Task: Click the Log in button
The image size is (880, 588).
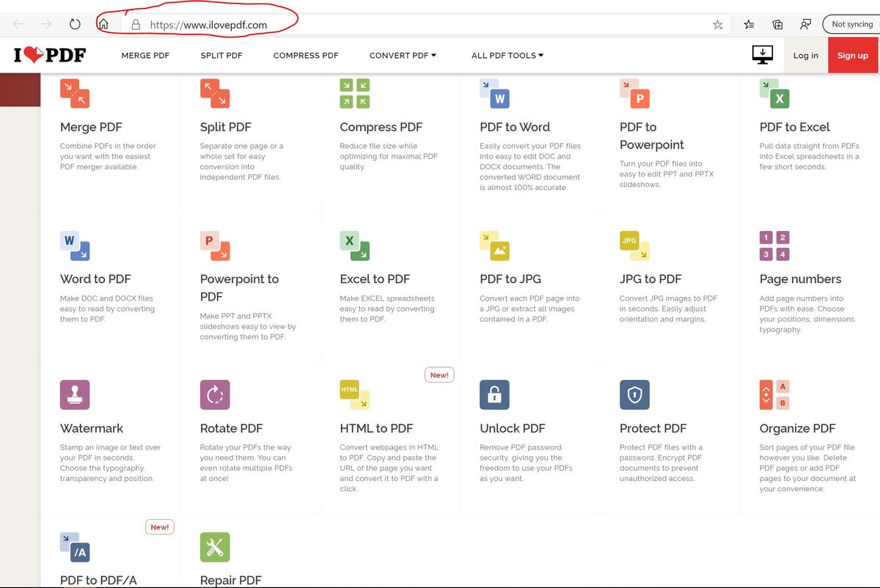Action: (806, 55)
